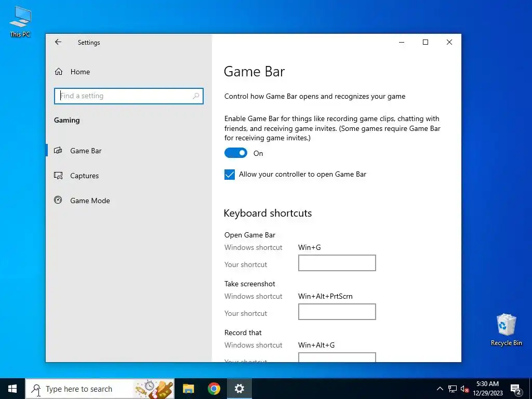Image resolution: width=532 pixels, height=399 pixels.
Task: Select the Recycle Bin desktop icon
Action: click(506, 330)
